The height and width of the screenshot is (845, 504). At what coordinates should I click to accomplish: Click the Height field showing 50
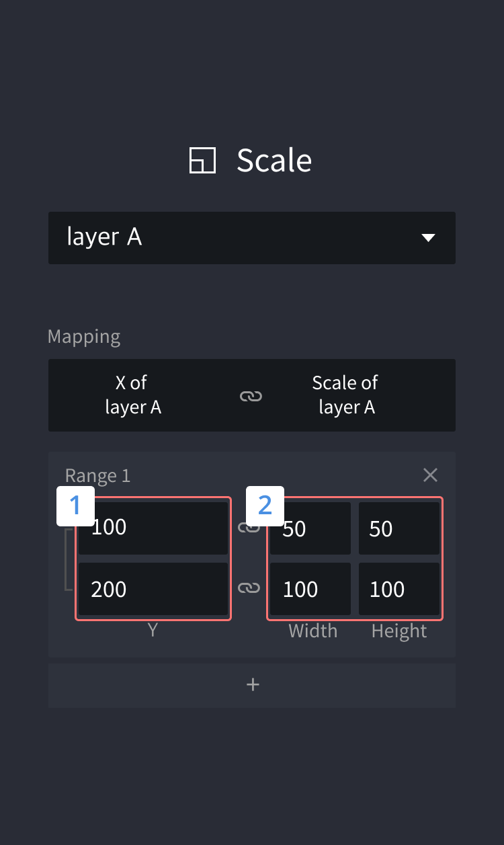coord(399,528)
